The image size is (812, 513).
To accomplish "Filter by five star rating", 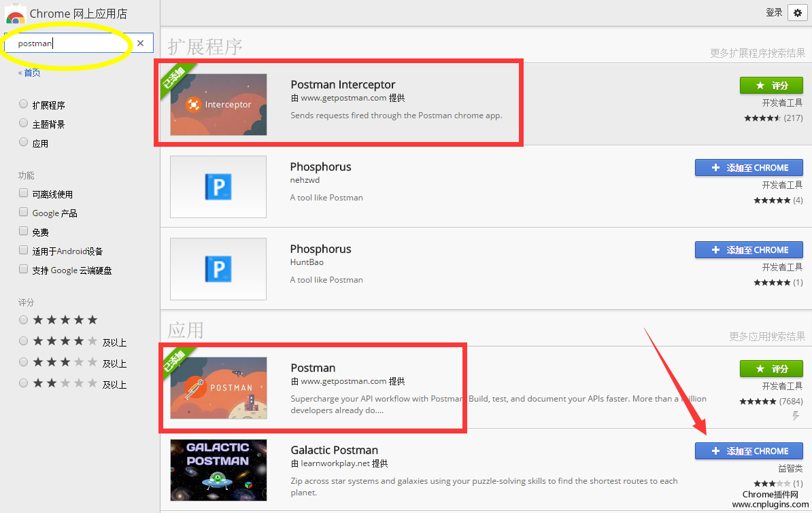I will coord(24,319).
